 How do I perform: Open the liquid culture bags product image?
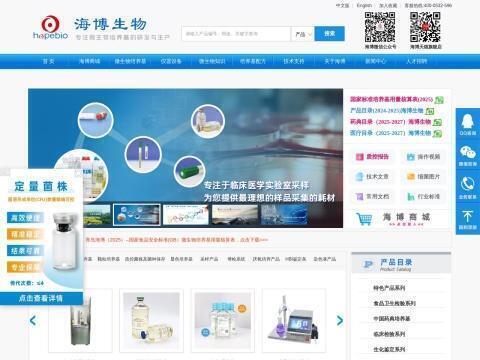223,320
